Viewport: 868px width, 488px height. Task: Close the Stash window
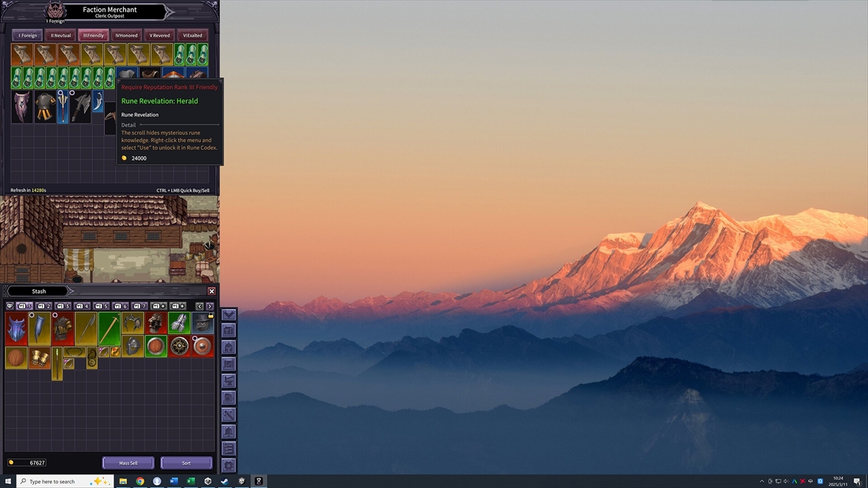pos(211,291)
